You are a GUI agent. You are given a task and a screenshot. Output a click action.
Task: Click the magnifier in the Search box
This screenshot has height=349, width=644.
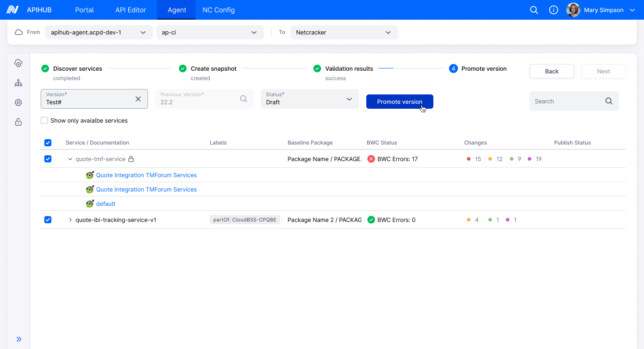609,101
